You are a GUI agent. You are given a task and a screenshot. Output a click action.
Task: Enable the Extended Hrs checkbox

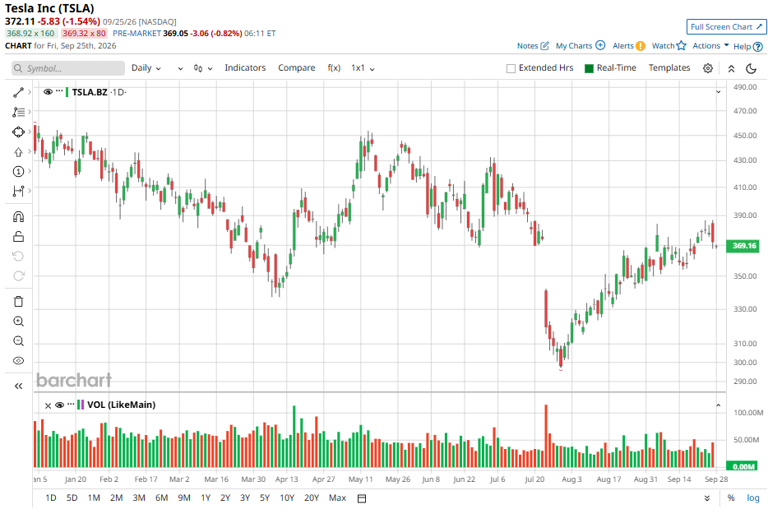point(511,69)
